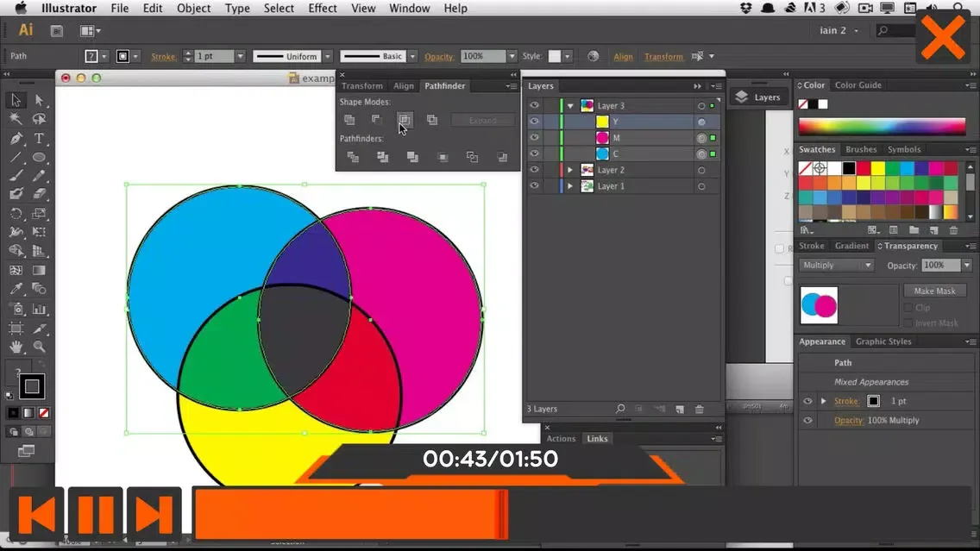
Task: Click the Expand button in Pathfinder
Action: click(x=483, y=120)
